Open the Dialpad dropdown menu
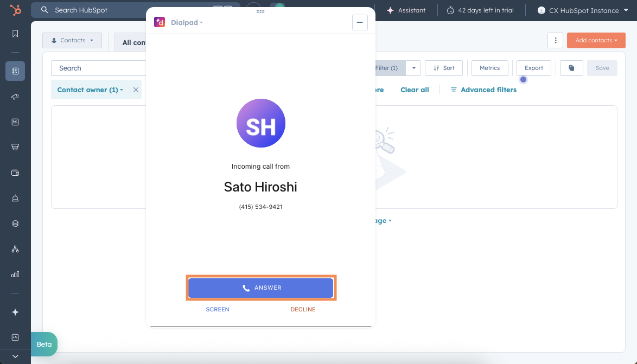Screen dimensions: 637x364 click(x=186, y=22)
